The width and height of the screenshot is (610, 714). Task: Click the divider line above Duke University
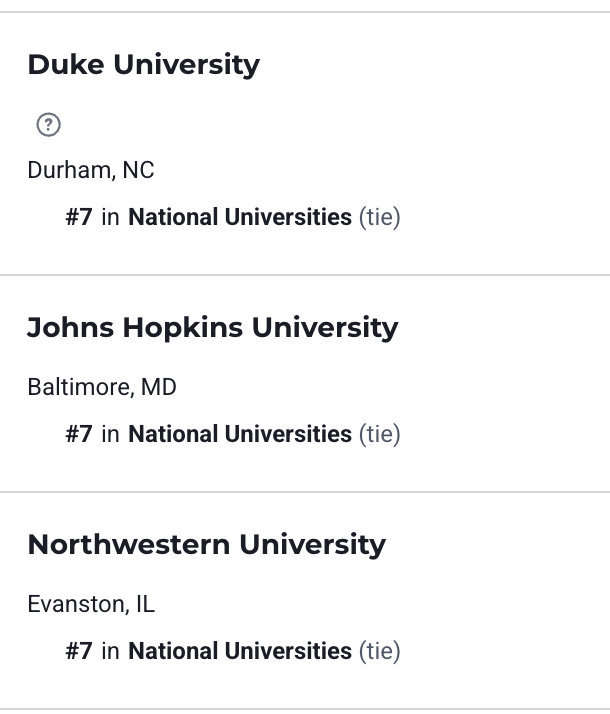305,12
